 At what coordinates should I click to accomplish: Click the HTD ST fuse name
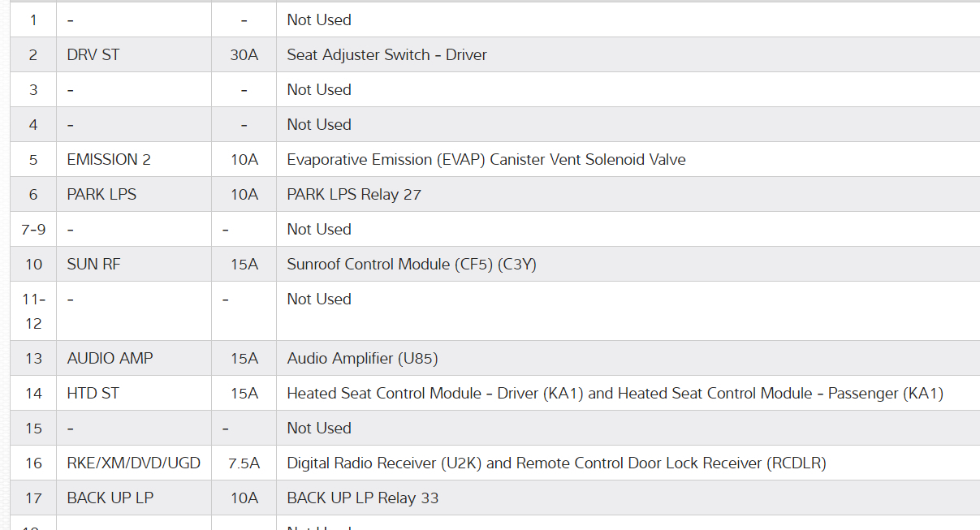click(93, 394)
